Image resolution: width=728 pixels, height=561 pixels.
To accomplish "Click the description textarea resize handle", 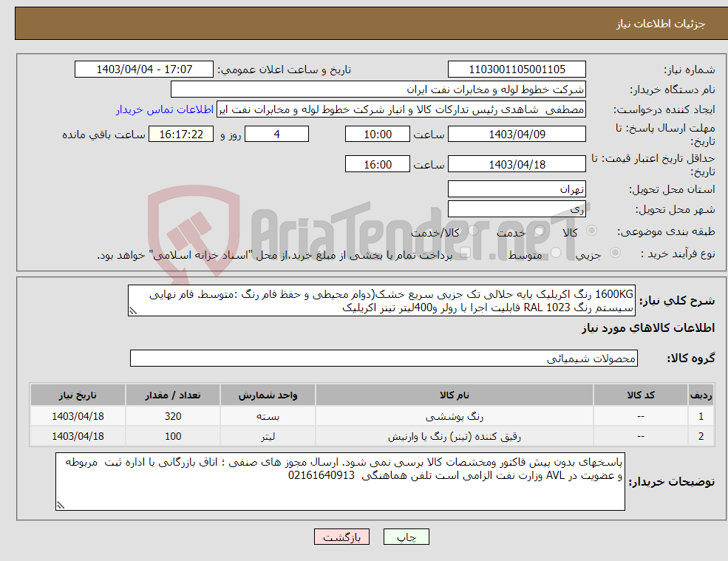I will click(133, 311).
